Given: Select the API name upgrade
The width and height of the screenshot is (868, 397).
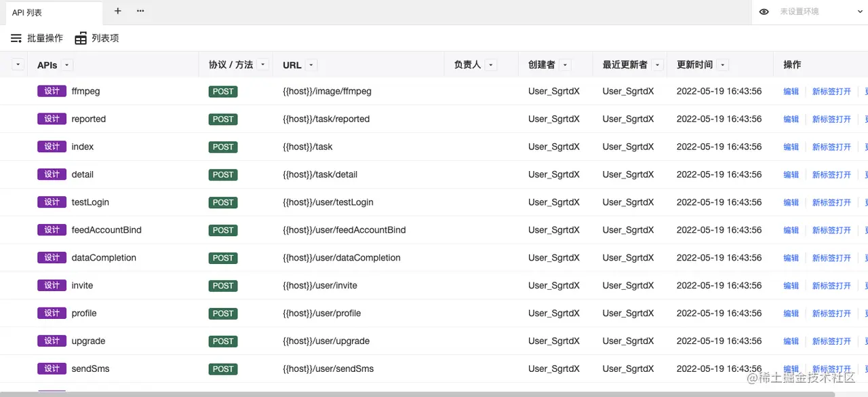Looking at the screenshot, I should pos(88,341).
